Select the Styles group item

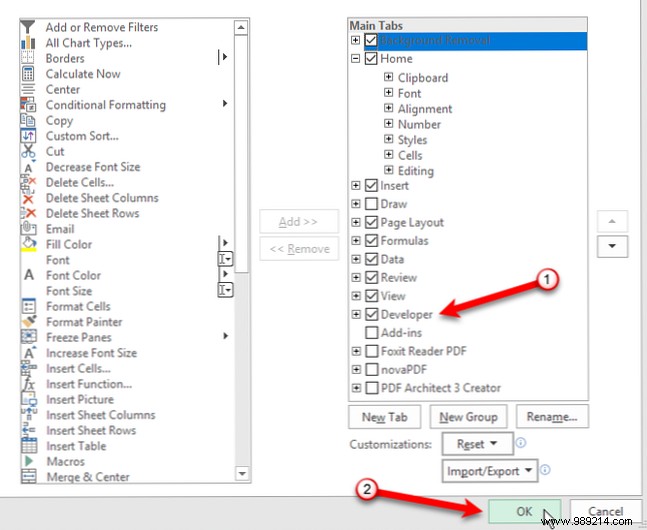point(412,140)
